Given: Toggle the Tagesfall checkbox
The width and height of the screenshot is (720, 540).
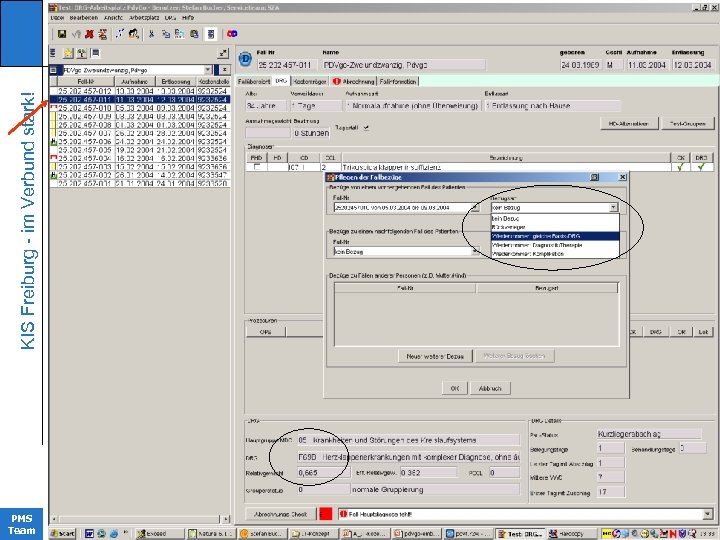Looking at the screenshot, I should (366, 128).
